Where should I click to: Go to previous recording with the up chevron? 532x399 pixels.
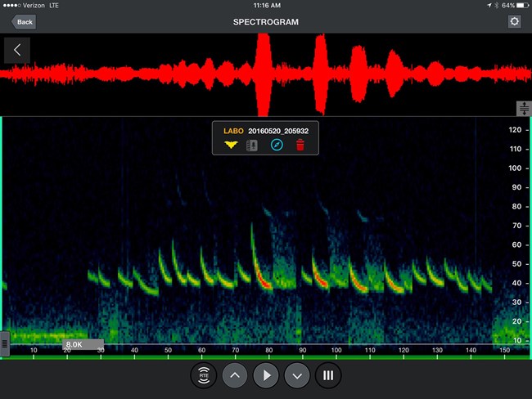234,376
